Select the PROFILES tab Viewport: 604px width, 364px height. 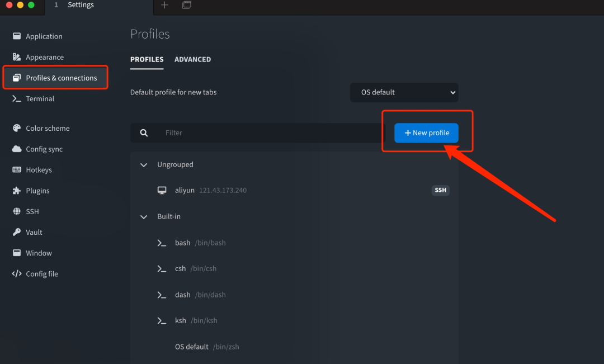click(x=147, y=59)
